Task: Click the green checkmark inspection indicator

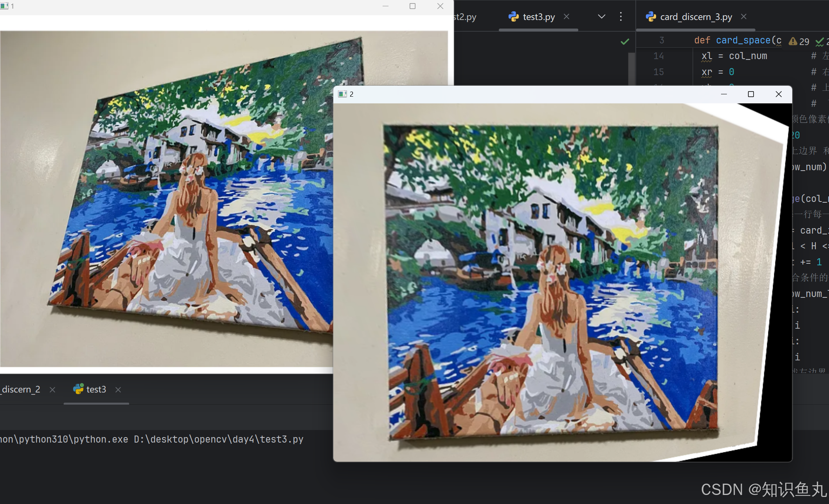Action: click(625, 41)
